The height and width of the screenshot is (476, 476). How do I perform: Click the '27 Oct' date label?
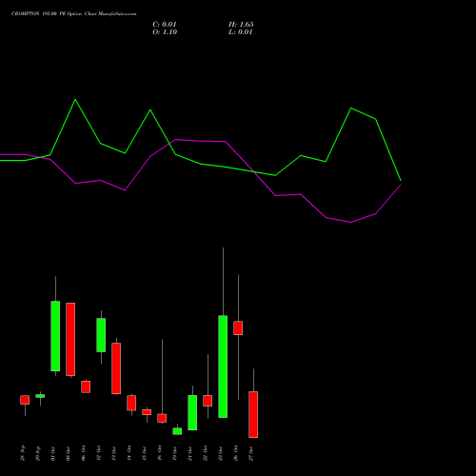pyautogui.click(x=251, y=453)
